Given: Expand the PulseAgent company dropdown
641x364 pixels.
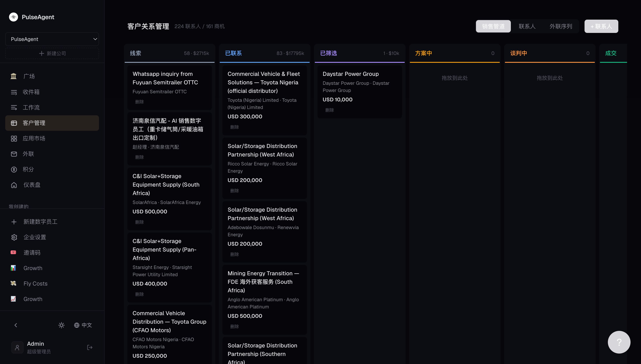Looking at the screenshot, I should (52, 39).
